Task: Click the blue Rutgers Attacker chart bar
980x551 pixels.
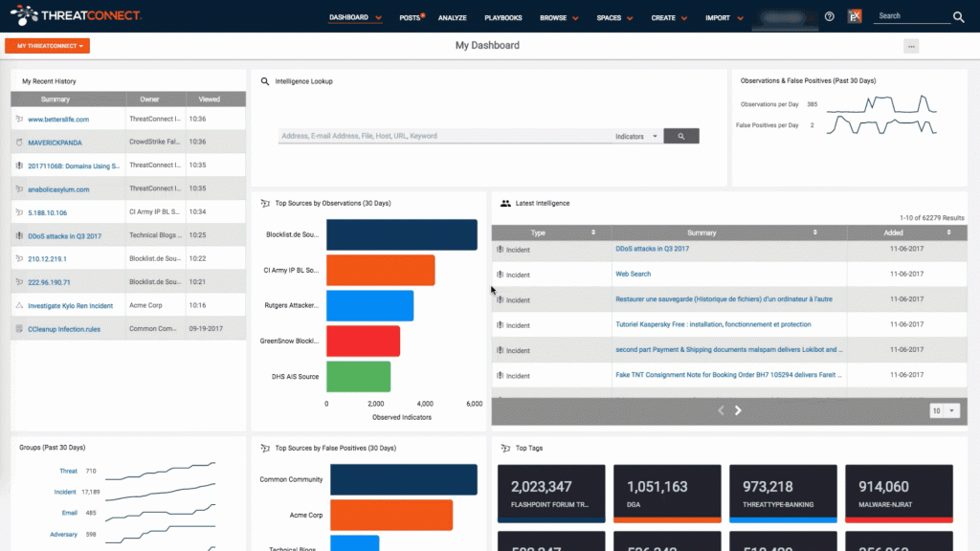Action: pos(369,305)
